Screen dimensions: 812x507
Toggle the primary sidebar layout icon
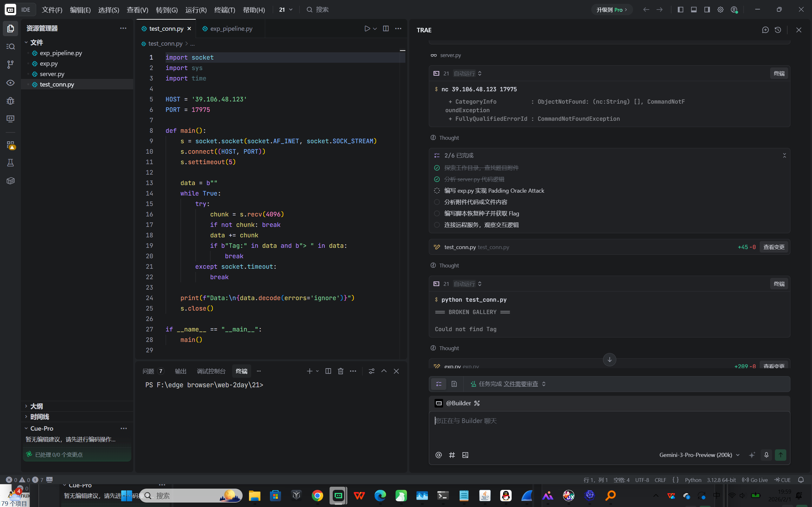[680, 10]
